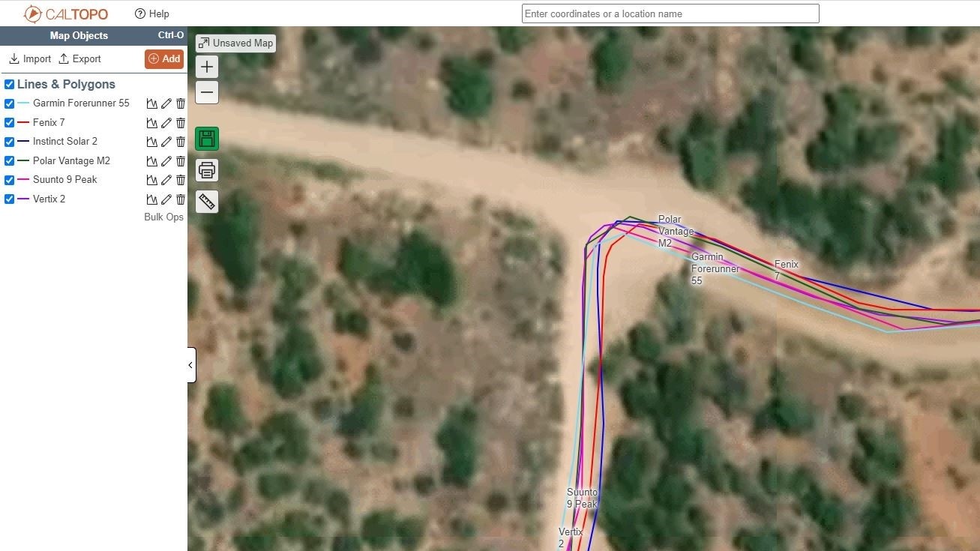Click the green save map icon
This screenshot has height=551, width=980.
click(207, 139)
